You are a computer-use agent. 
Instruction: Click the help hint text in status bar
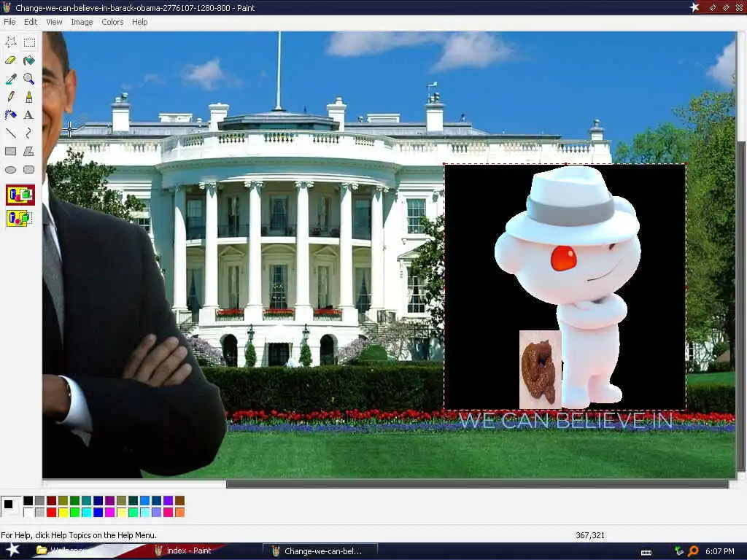(79, 535)
